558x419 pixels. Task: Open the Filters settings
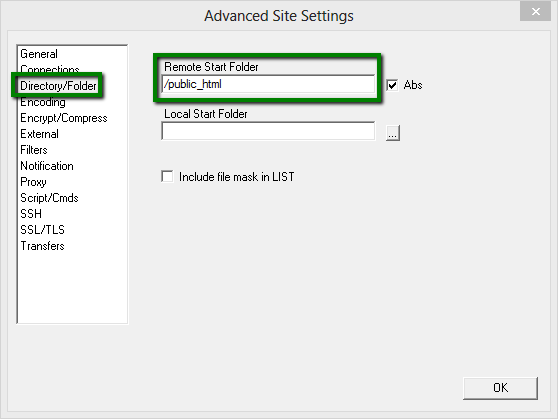pyautogui.click(x=34, y=150)
